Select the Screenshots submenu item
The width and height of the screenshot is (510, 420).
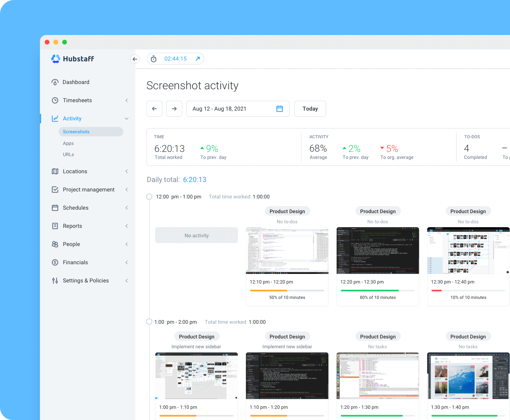click(91, 132)
